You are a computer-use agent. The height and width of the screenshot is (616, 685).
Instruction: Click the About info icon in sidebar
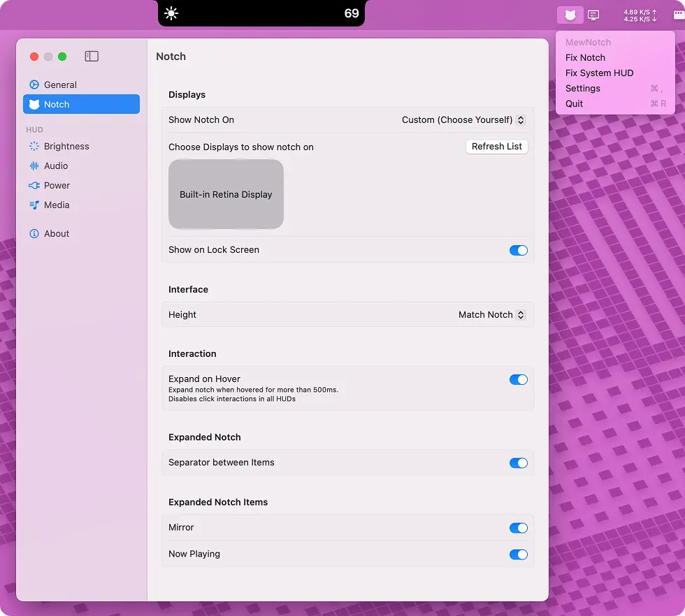click(34, 233)
